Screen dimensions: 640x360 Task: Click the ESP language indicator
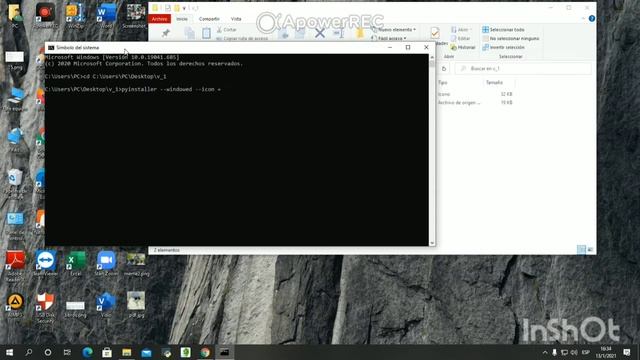pos(586,352)
